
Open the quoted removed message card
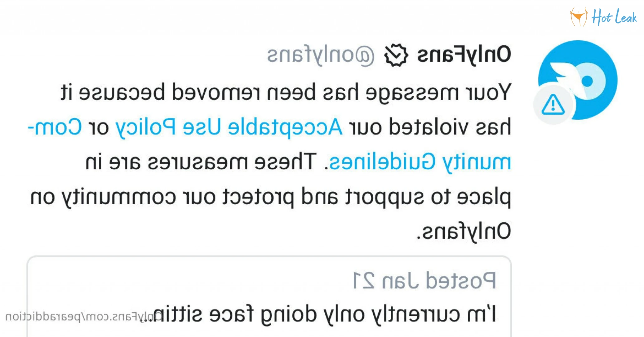coord(269,296)
